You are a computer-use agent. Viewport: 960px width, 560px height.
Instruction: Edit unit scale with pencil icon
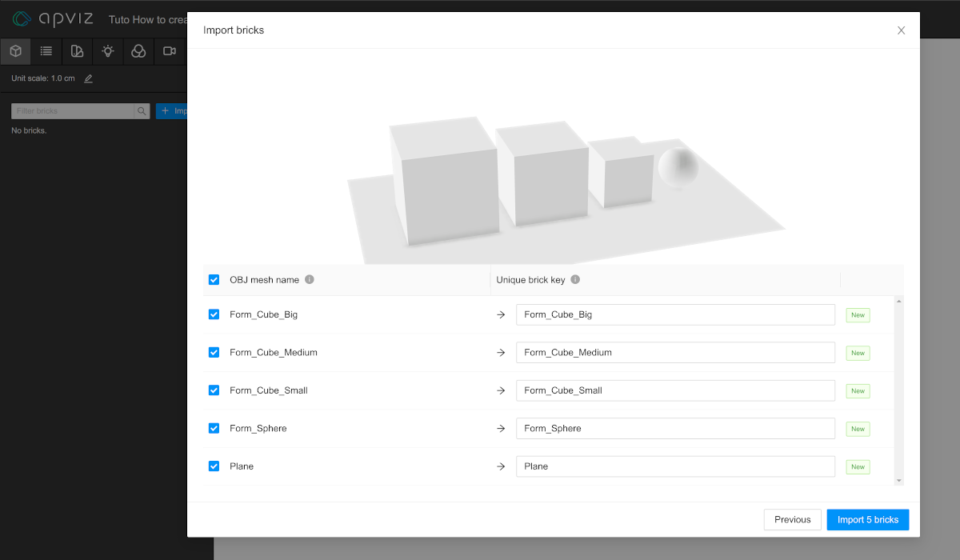coord(89,78)
